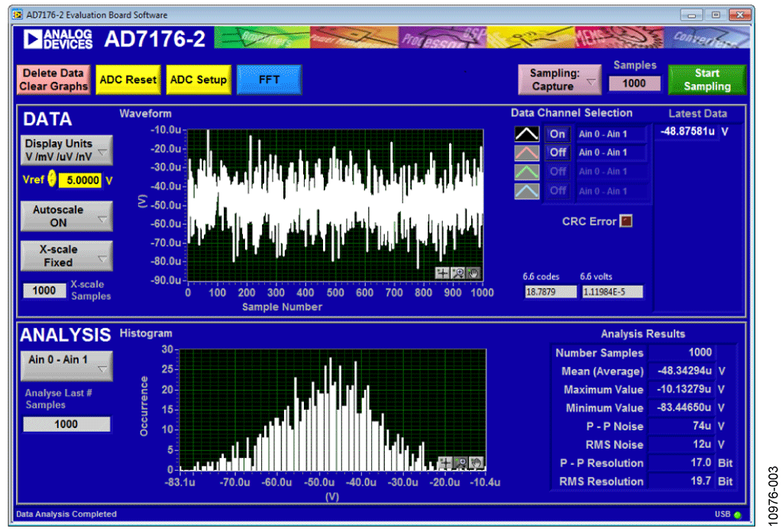The image size is (782, 532).
Task: Click the P - P Resolution value 17.0
Action: 683,463
